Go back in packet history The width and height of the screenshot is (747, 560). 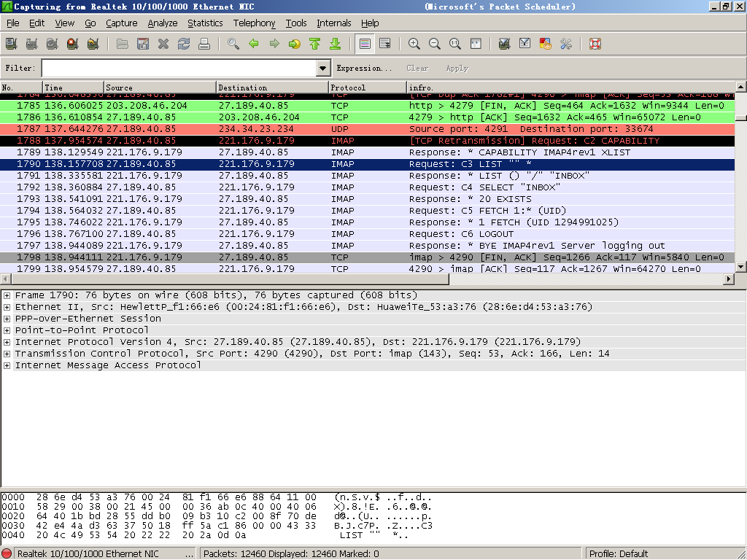click(254, 44)
